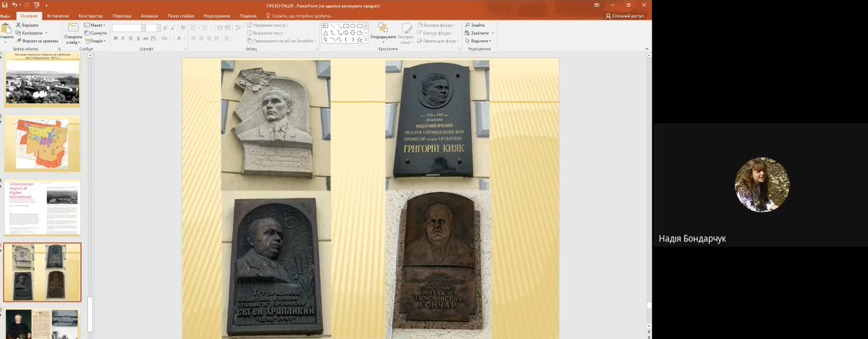Select Format Painter (Формат за зразком)

coord(37,41)
